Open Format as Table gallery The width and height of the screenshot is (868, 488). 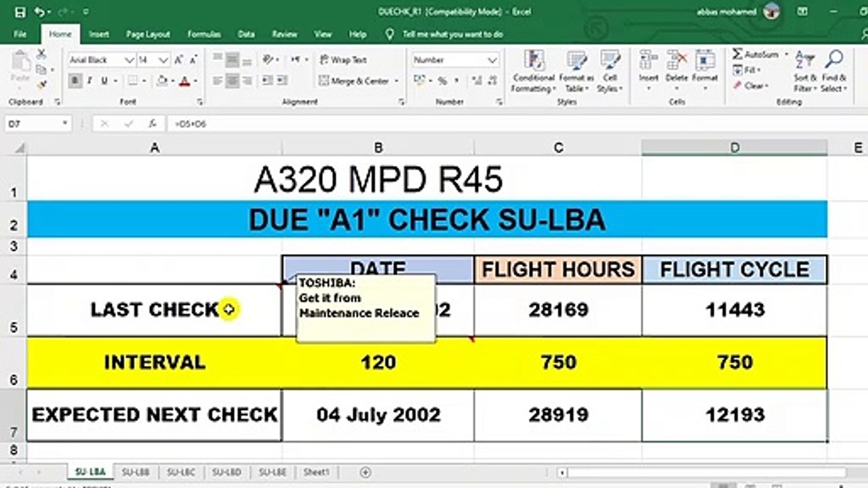coord(576,71)
